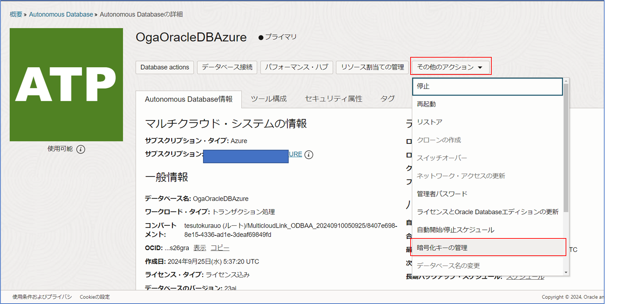This screenshot has height=304, width=644.
Task: Select 暗号化キーの管理 menu entry
Action: (x=487, y=248)
